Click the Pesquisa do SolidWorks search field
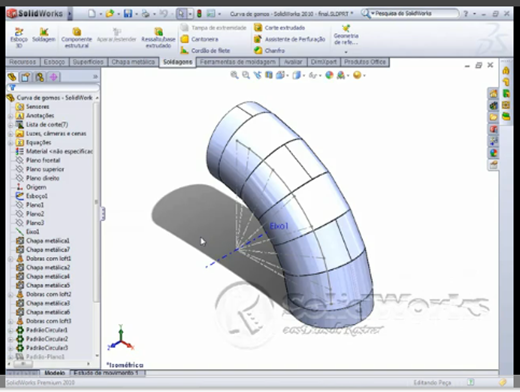This screenshot has width=520, height=392. point(412,13)
